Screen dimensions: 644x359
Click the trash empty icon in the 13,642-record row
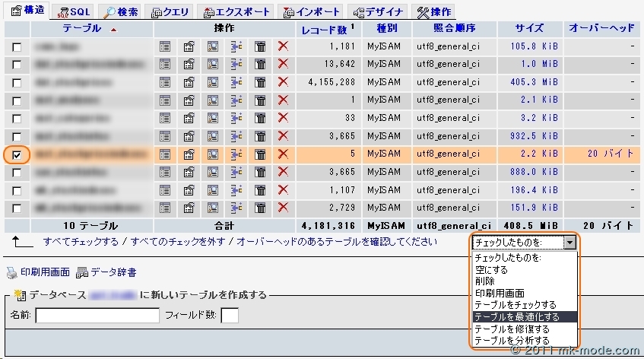260,65
